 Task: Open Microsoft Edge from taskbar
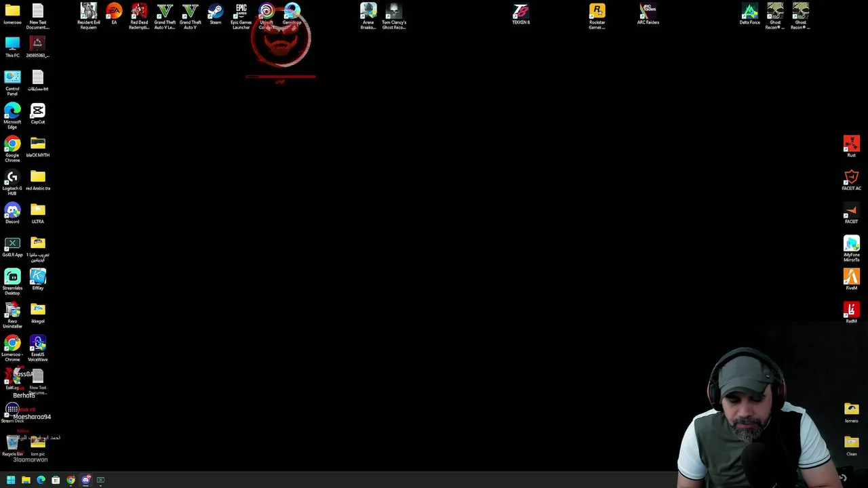coord(41,480)
